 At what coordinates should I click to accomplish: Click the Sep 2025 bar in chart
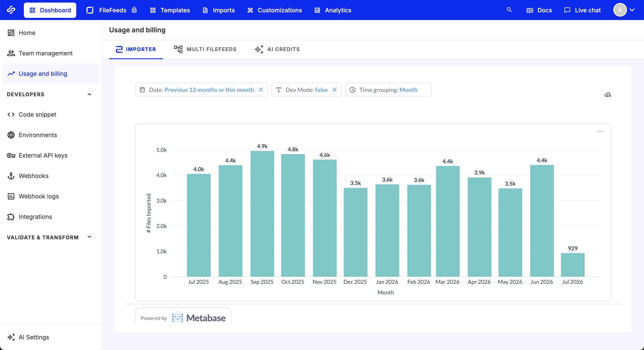click(262, 214)
